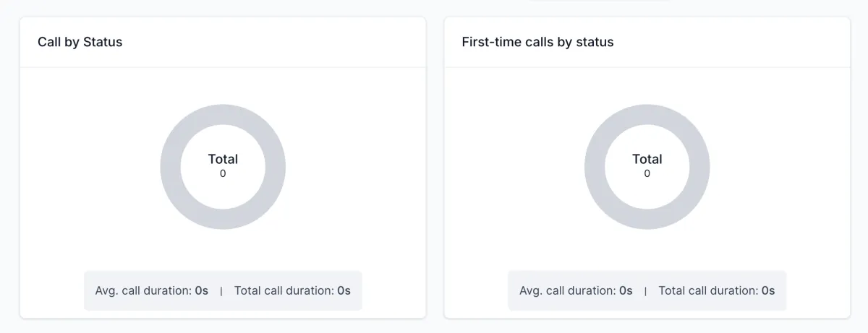Click the 0s average value in Call by Status
The width and height of the screenshot is (868, 333).
[201, 290]
